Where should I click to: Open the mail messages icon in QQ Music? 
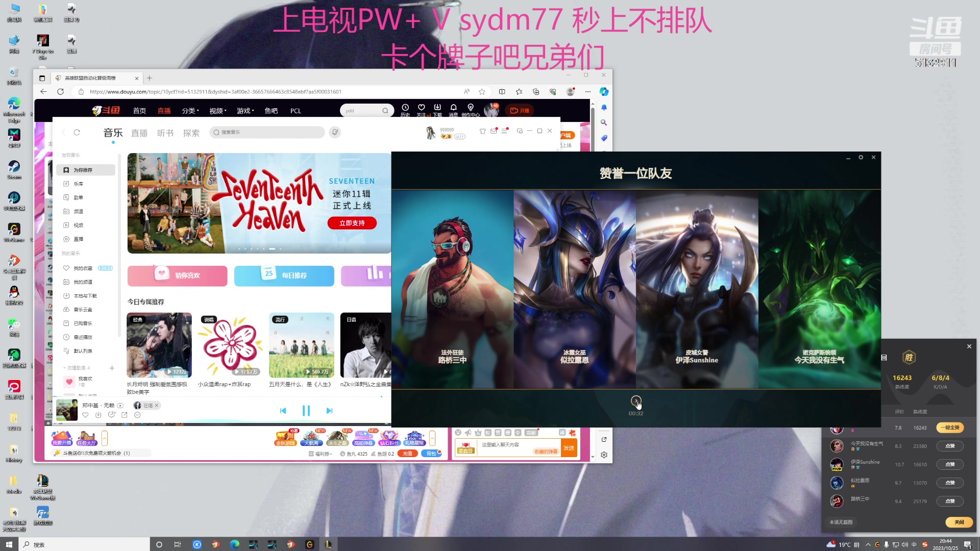tap(494, 131)
